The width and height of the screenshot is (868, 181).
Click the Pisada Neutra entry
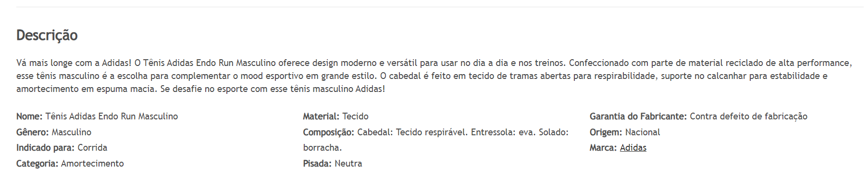click(333, 164)
